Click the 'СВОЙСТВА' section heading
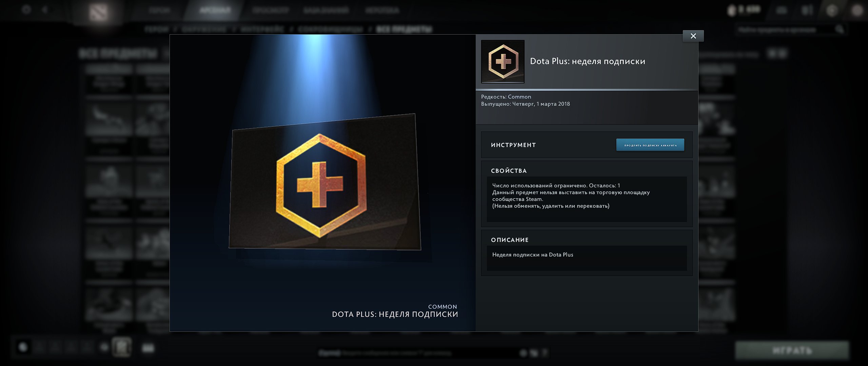 pyautogui.click(x=509, y=171)
